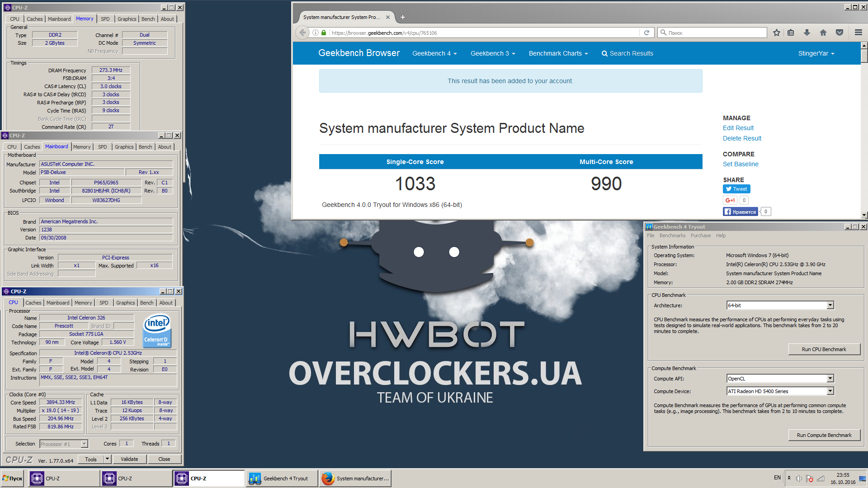The width and height of the screenshot is (868, 488).
Task: Click the Google +1 share button
Action: coord(730,200)
